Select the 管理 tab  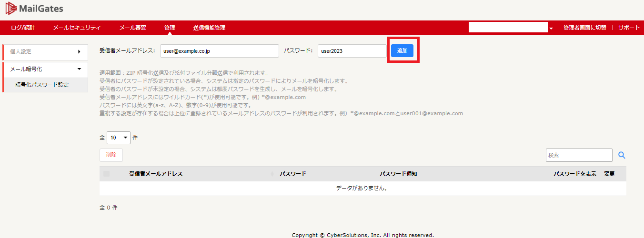coord(170,28)
